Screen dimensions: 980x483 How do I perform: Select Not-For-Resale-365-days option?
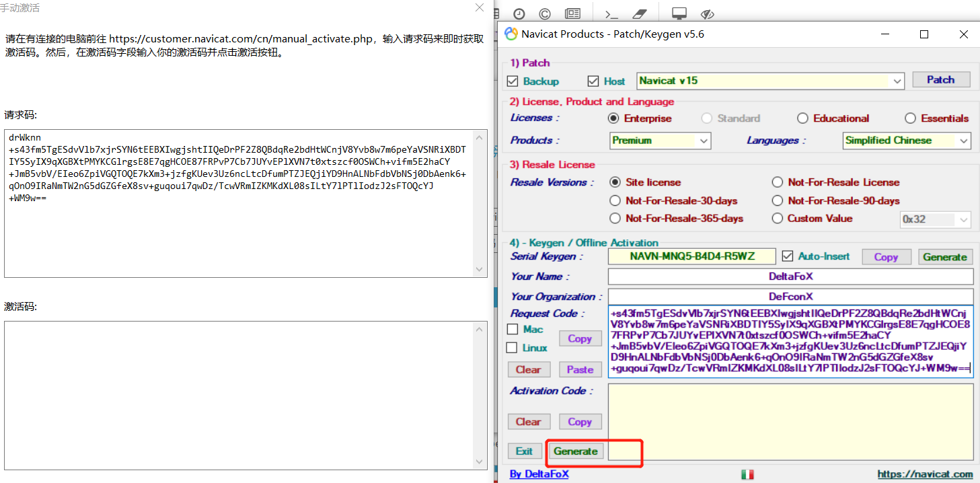point(615,219)
